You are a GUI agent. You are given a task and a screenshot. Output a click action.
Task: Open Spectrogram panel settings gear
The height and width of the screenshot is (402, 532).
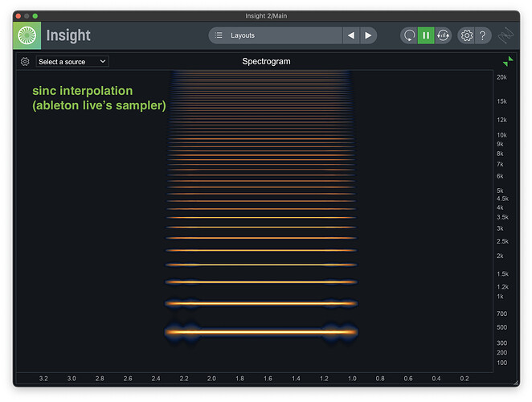(x=25, y=62)
